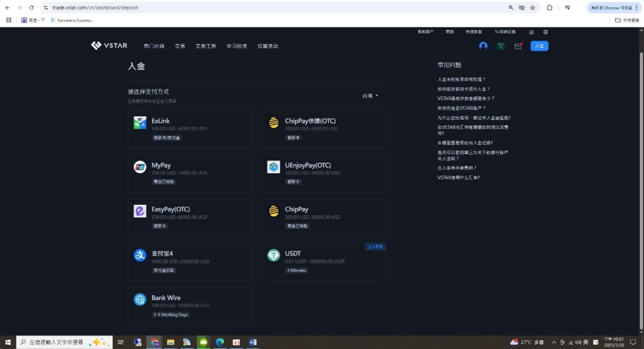Open the Windows Start menu
This screenshot has width=644, height=349.
coord(8,342)
